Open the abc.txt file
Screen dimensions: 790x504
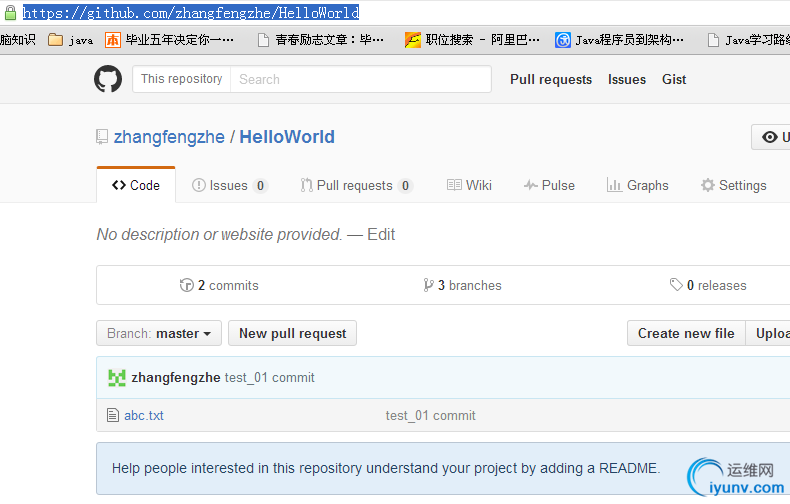[144, 415]
